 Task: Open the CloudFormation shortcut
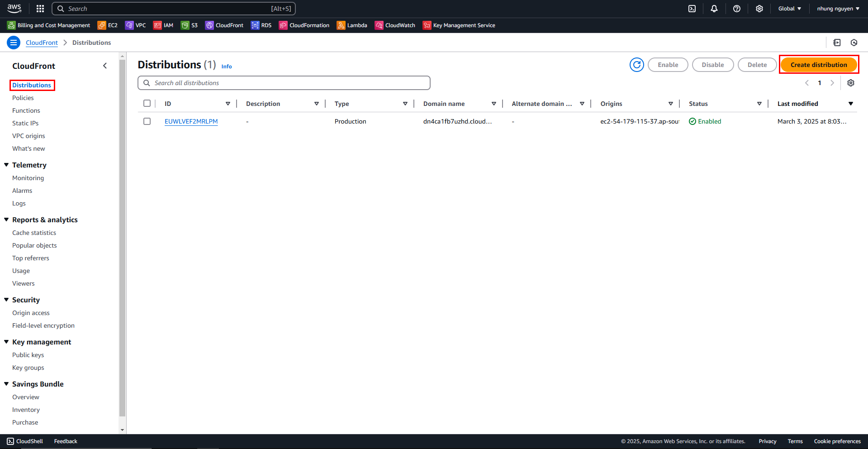(304, 25)
